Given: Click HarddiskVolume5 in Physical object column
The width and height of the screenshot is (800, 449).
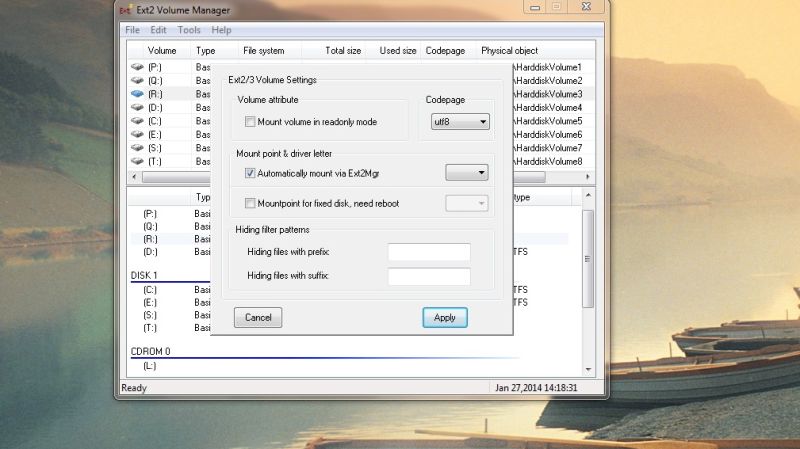Looking at the screenshot, I should (548, 121).
